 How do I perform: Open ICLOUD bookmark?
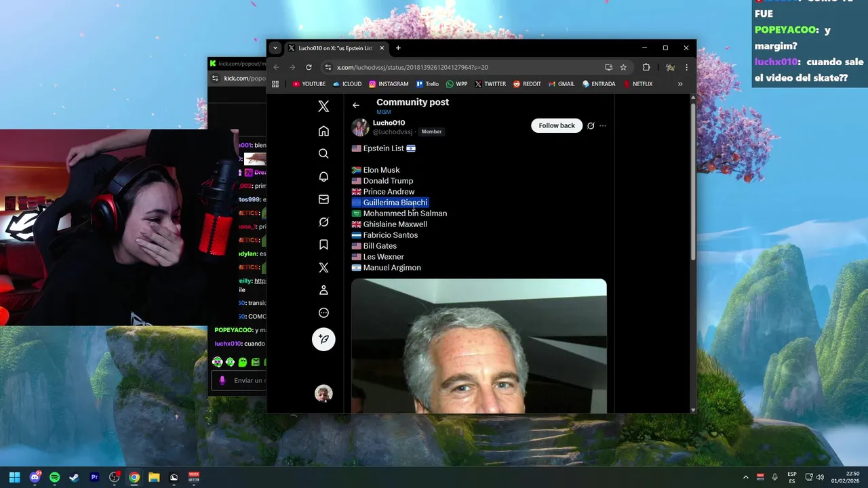347,84
